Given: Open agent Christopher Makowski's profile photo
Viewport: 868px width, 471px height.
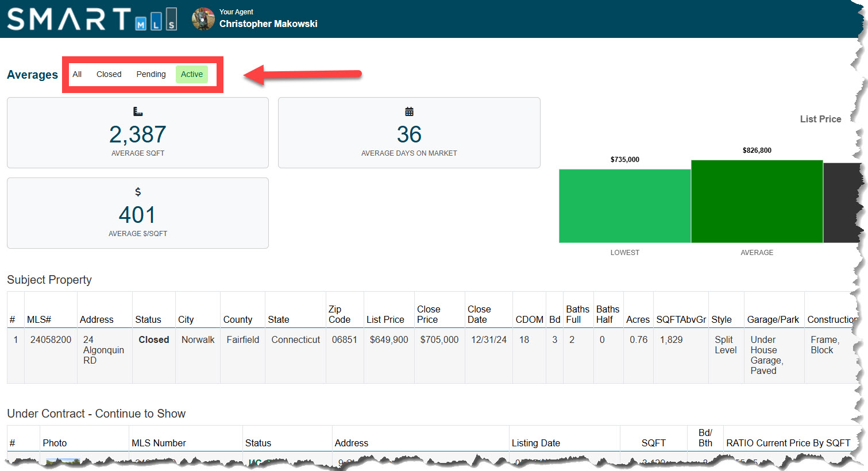Looking at the screenshot, I should click(203, 19).
